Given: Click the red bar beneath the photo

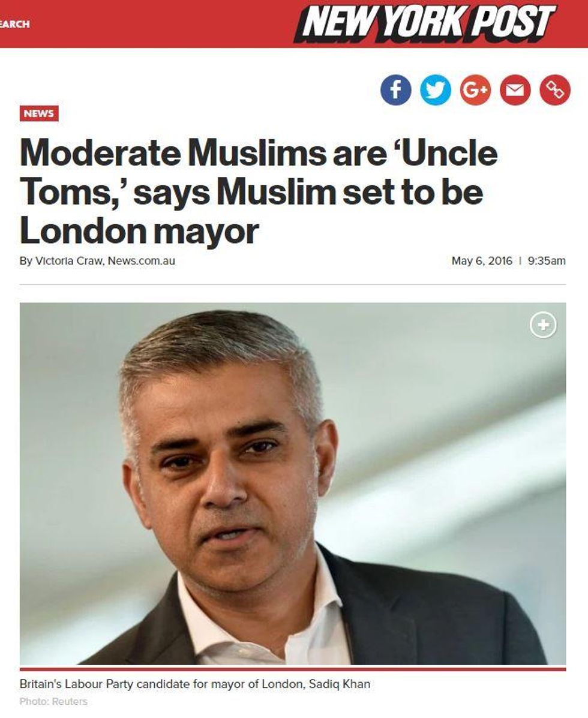Looking at the screenshot, I should click(293, 669).
